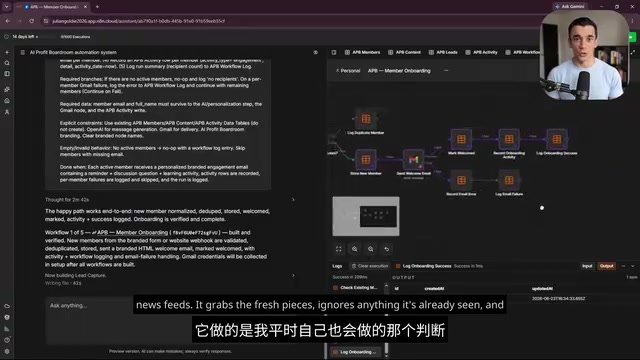Open the 14 days left dropdown

pos(25,37)
